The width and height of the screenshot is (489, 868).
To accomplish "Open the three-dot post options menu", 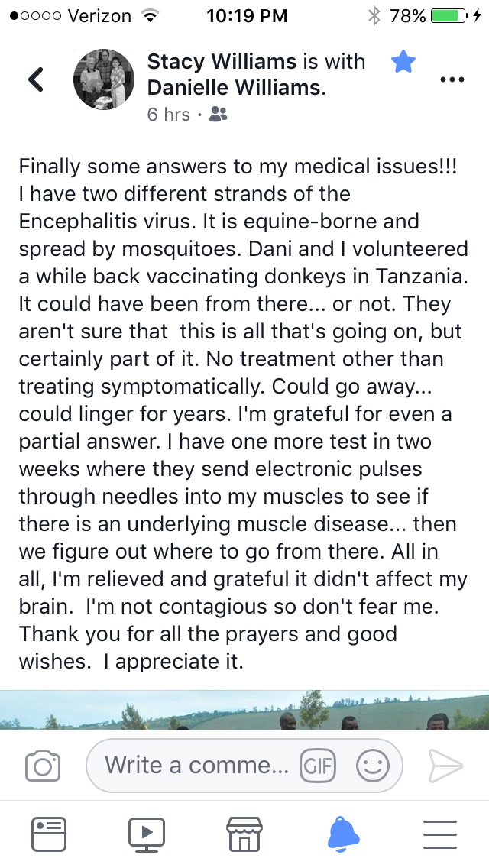I will tap(452, 79).
